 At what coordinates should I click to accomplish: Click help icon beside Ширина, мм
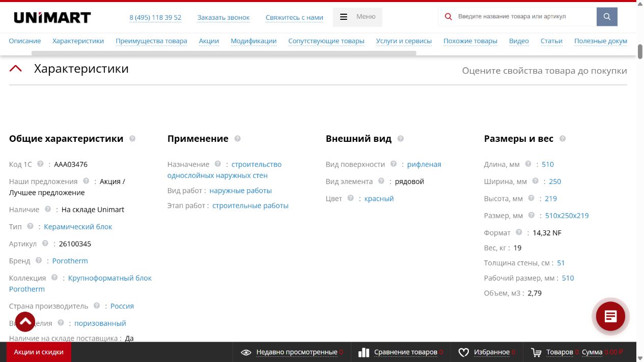pos(536,181)
